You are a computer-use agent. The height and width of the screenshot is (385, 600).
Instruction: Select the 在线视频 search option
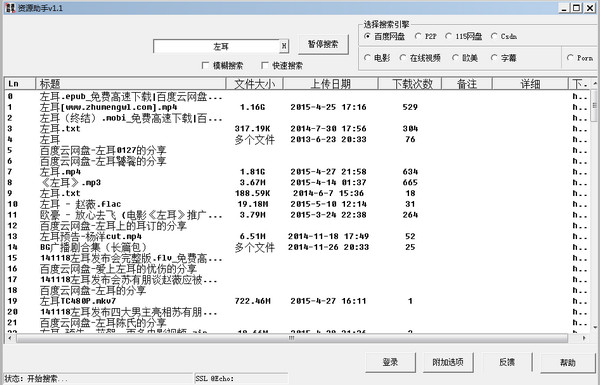point(420,58)
